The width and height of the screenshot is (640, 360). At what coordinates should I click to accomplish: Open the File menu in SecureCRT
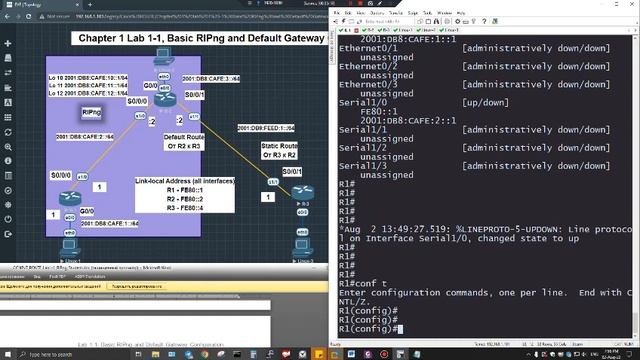click(336, 13)
